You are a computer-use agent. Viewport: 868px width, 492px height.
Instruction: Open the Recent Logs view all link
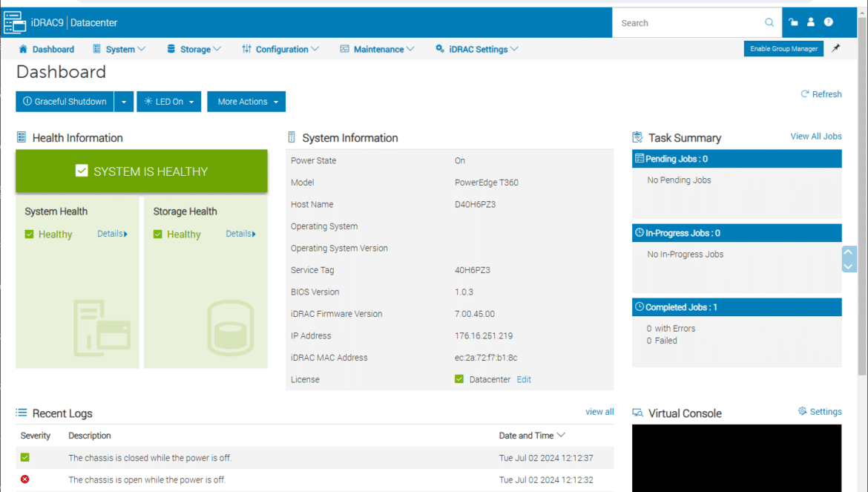pos(599,412)
